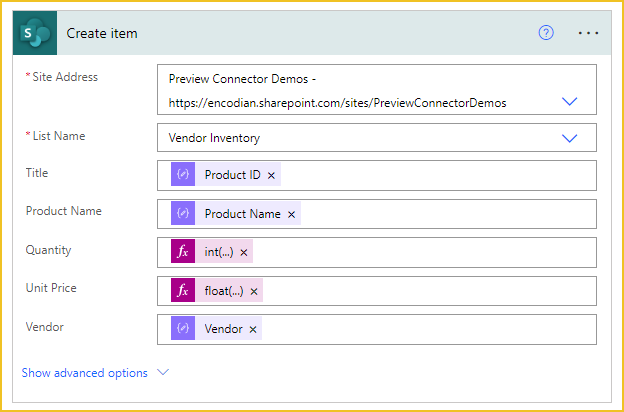Click the Product Name token icon
Screen dimensions: 624x412
(183, 213)
